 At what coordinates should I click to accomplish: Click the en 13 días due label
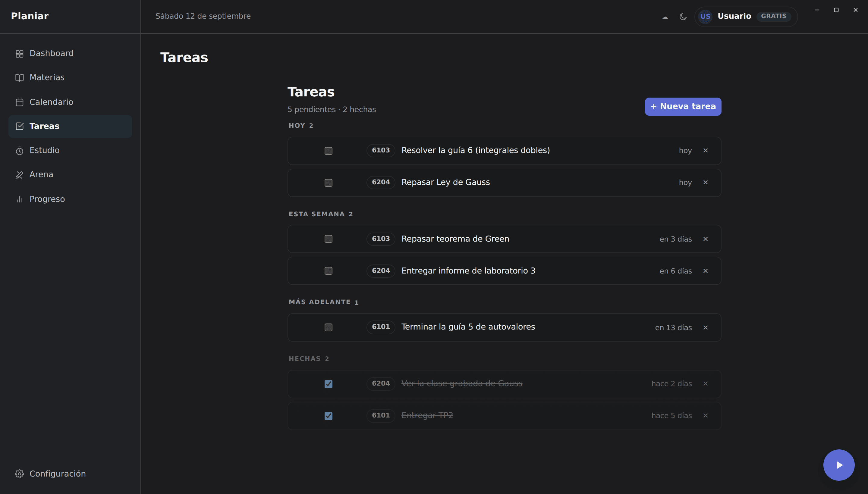(x=673, y=328)
